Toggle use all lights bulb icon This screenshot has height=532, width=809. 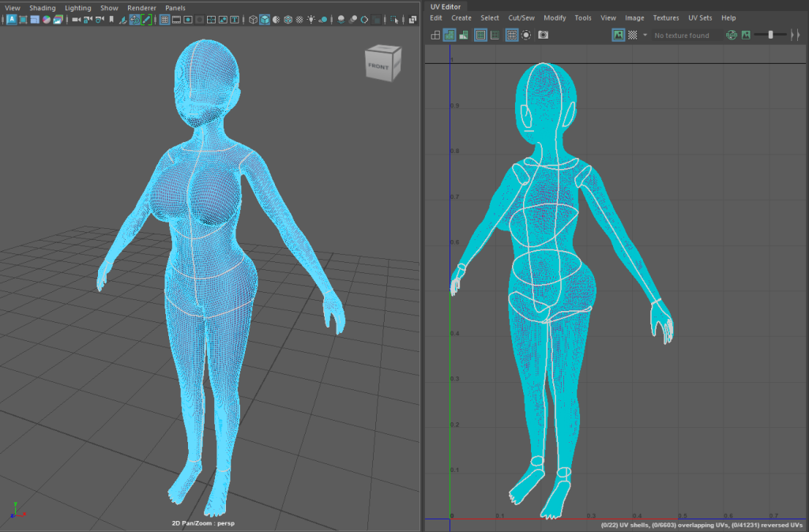311,20
